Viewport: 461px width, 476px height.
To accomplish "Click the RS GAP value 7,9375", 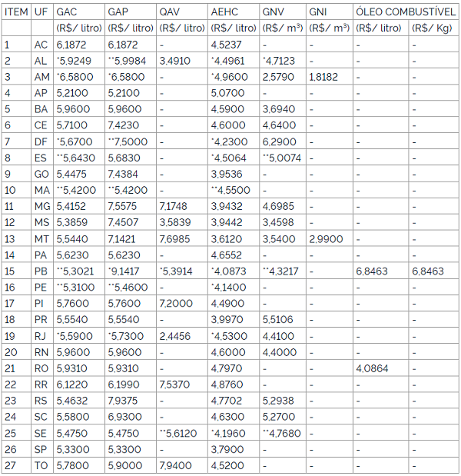I will [123, 401].
